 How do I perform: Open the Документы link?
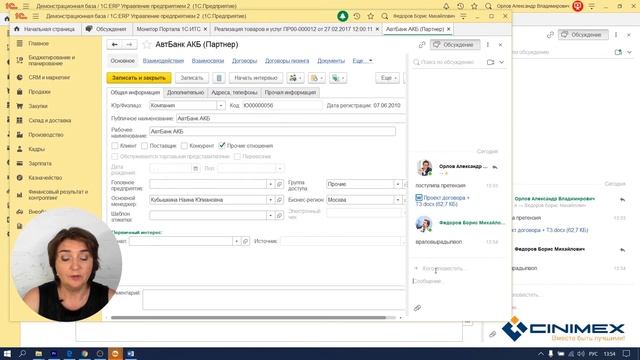click(331, 61)
